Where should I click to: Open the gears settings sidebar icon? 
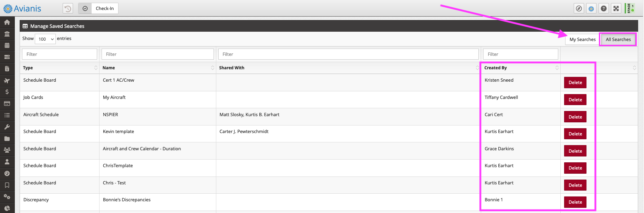(x=7, y=197)
